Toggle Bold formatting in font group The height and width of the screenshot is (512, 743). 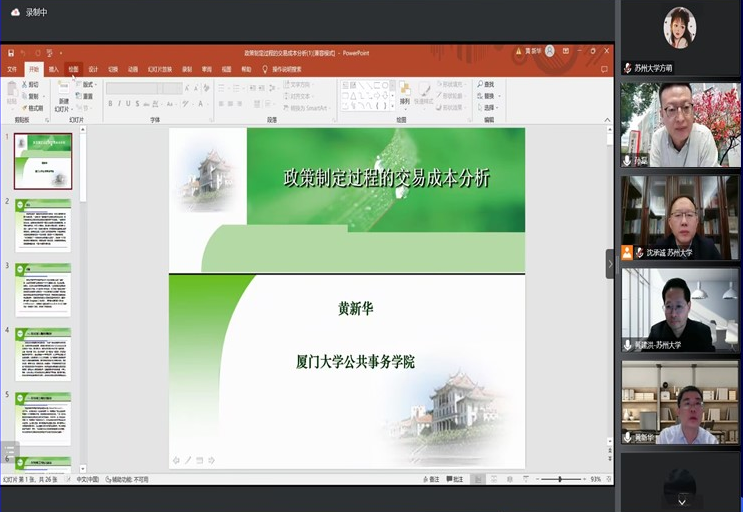tap(110, 103)
